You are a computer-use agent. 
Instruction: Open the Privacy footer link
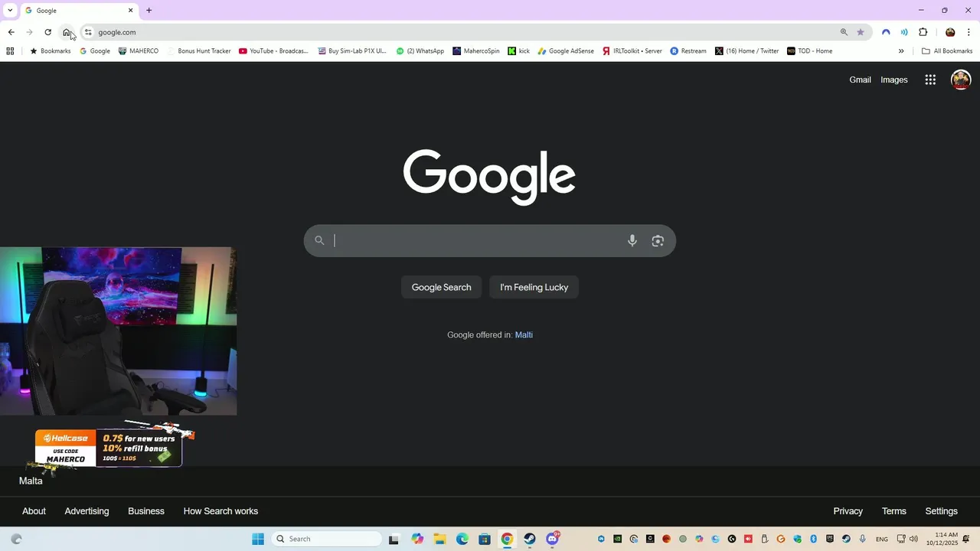(x=848, y=511)
